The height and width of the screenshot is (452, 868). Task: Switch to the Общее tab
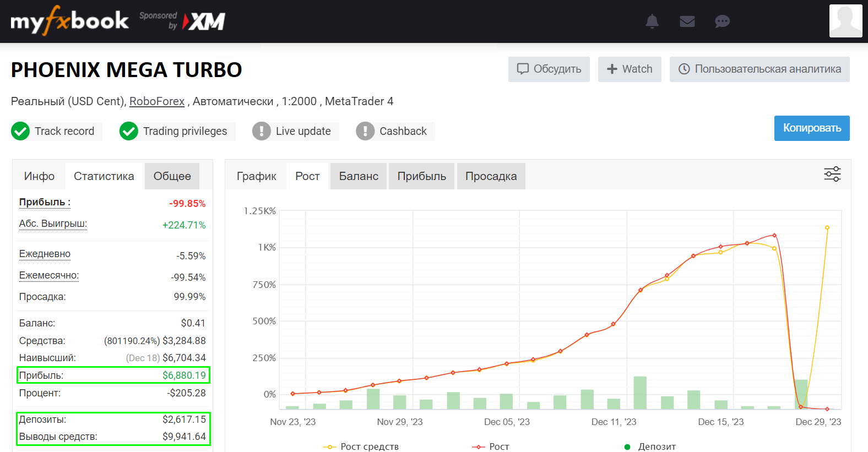click(172, 176)
